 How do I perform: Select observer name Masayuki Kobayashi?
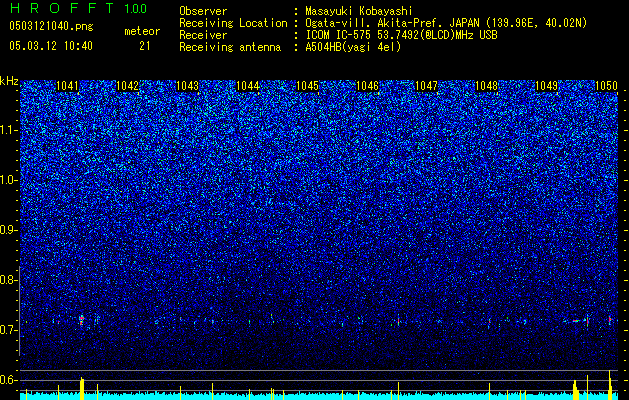359,11
